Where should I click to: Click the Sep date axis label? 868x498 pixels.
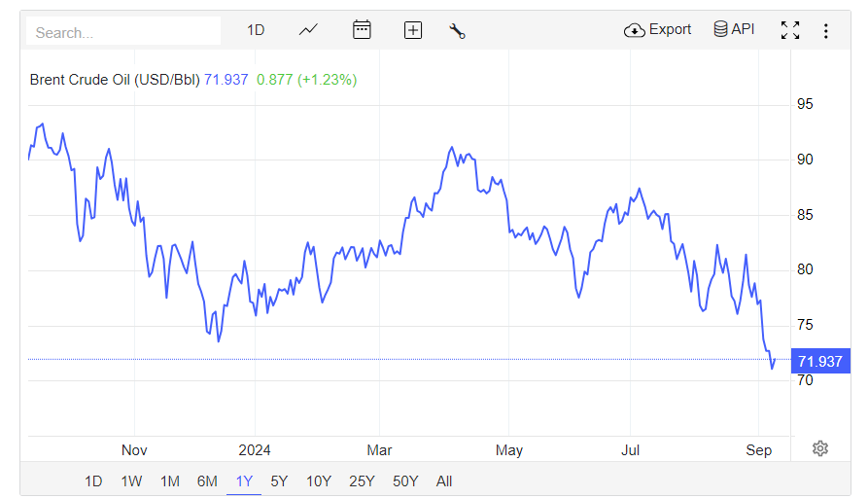point(758,449)
